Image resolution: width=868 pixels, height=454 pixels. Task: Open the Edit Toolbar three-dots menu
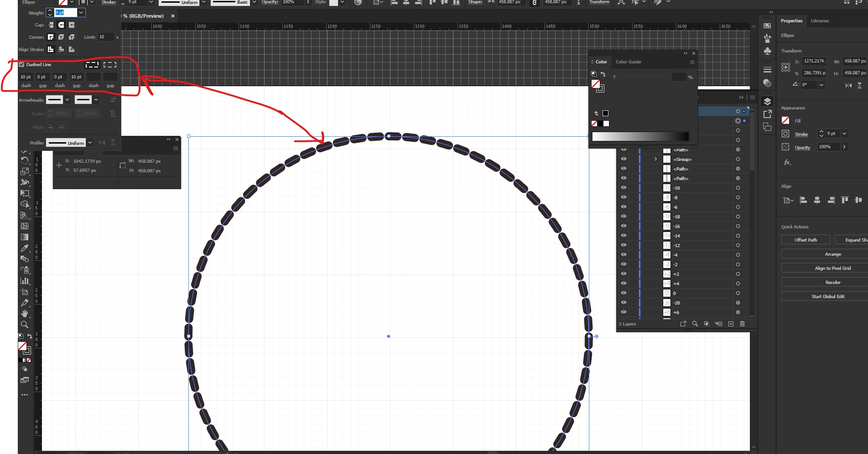point(25,395)
